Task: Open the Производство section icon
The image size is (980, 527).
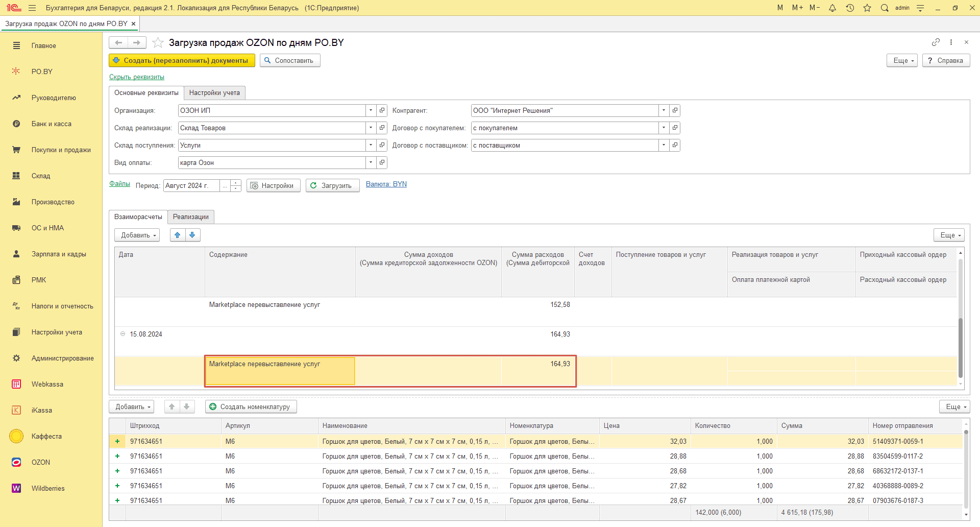Action: 16,202
